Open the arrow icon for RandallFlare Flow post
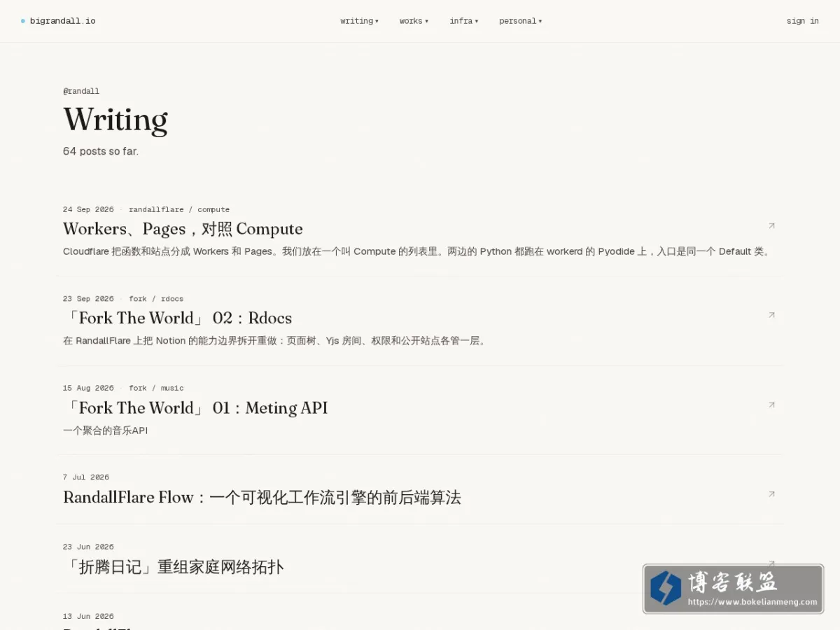840x630 pixels. [771, 493]
